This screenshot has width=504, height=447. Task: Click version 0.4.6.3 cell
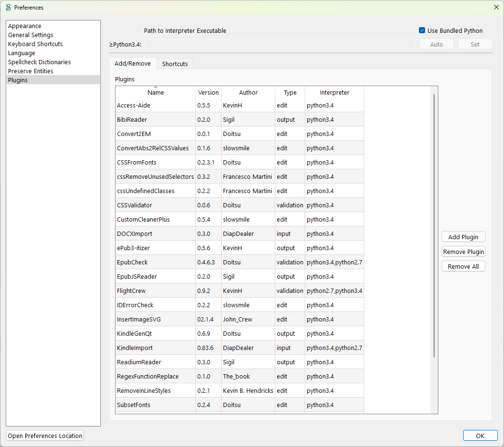pyautogui.click(x=208, y=262)
